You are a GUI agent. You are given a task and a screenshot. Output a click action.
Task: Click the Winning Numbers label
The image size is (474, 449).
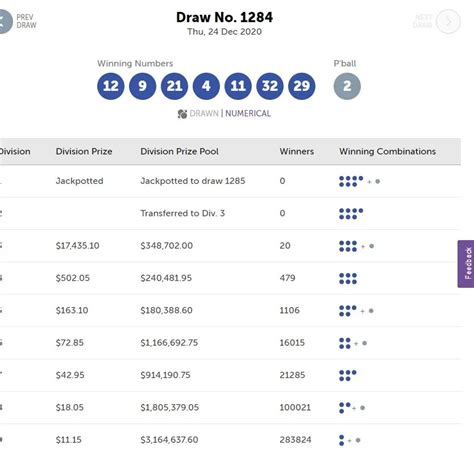pyautogui.click(x=135, y=63)
